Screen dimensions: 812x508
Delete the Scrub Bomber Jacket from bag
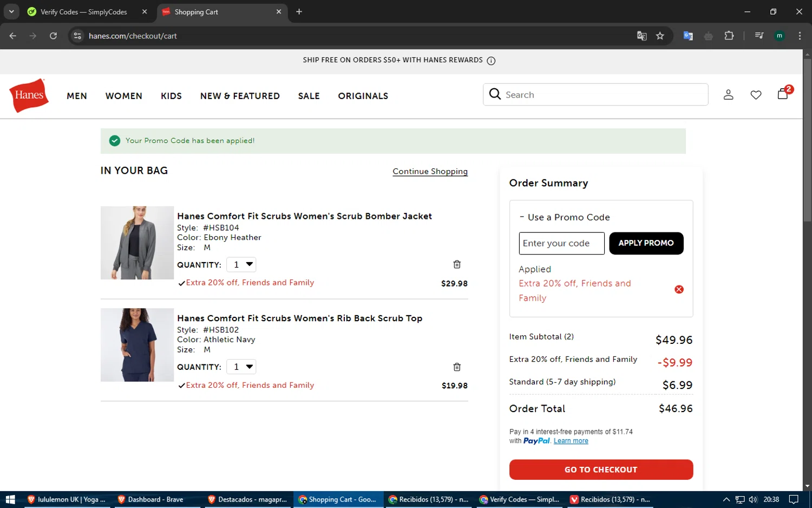pyautogui.click(x=457, y=264)
